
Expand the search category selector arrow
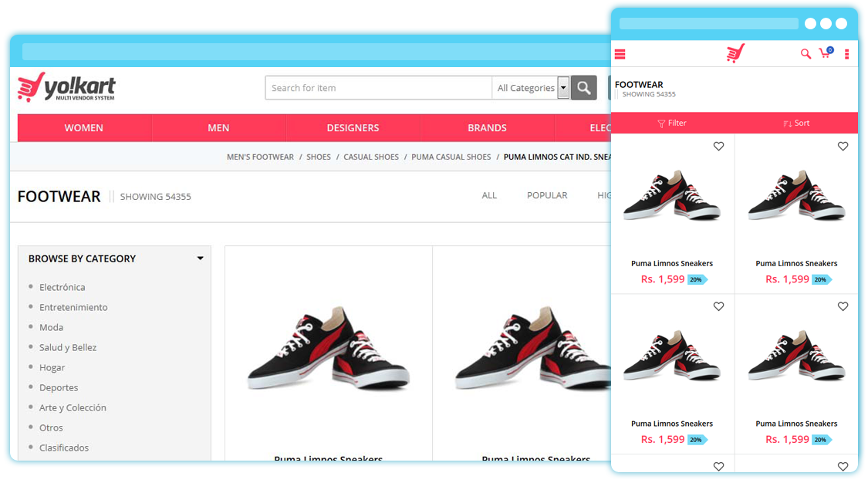point(564,87)
